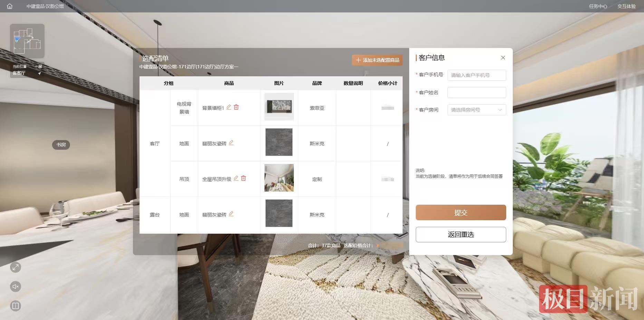Click the home icon in top bar
The height and width of the screenshot is (320, 644).
tap(10, 6)
